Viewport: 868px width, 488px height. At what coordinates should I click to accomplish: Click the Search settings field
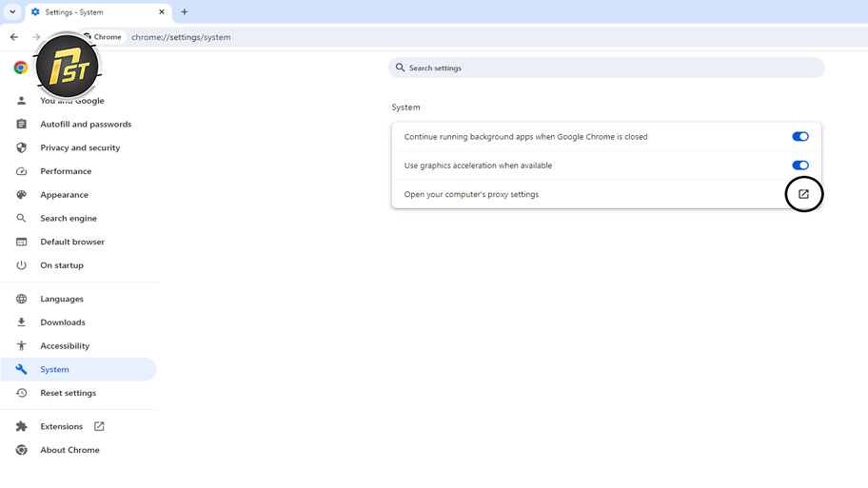(606, 68)
